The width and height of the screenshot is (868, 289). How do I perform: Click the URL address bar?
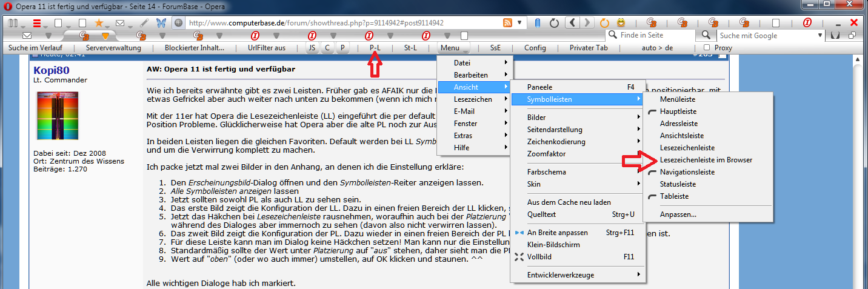344,23
